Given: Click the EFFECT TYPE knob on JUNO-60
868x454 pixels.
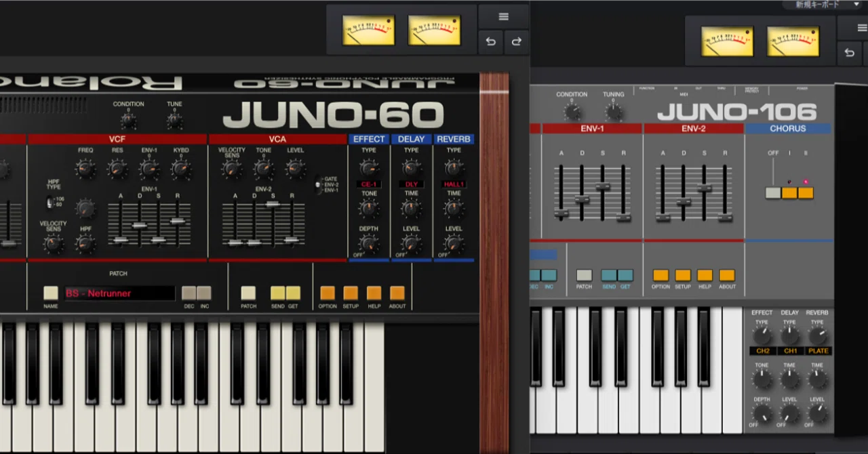Looking at the screenshot, I should (x=369, y=168).
